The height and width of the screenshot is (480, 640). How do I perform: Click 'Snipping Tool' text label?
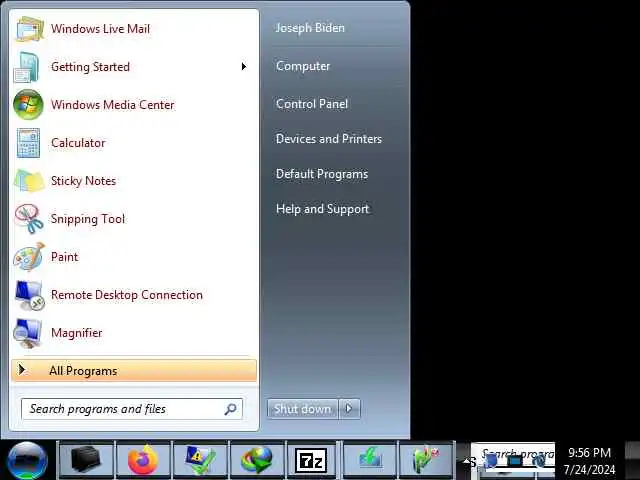point(88,219)
